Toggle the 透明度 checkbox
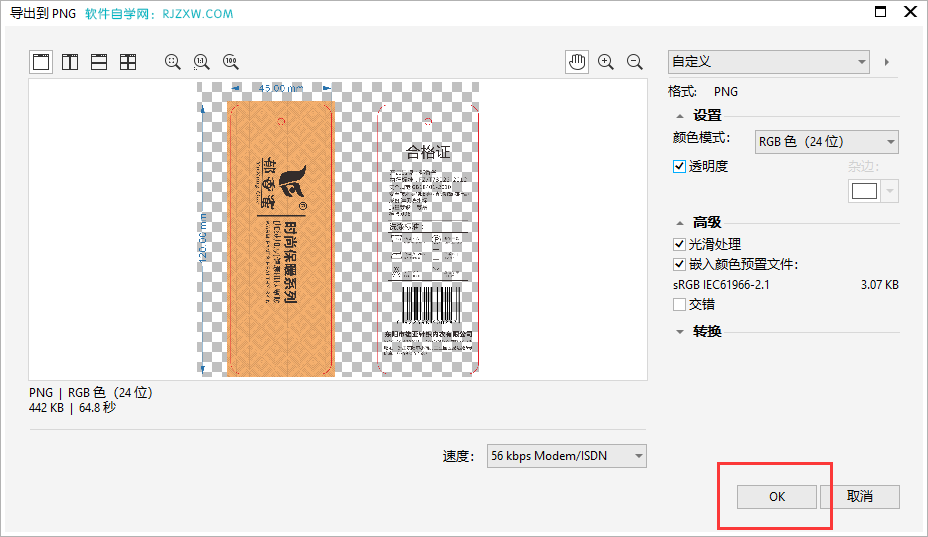Viewport: 928px width, 537px height. [679, 166]
